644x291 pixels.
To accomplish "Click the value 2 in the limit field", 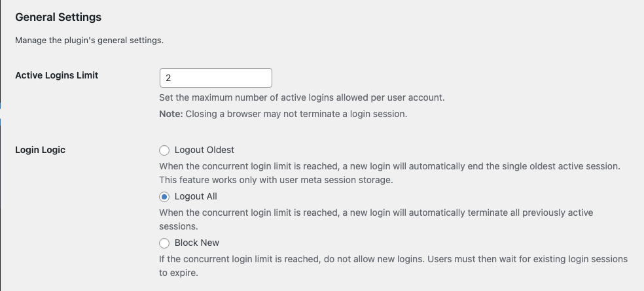I will [168, 78].
